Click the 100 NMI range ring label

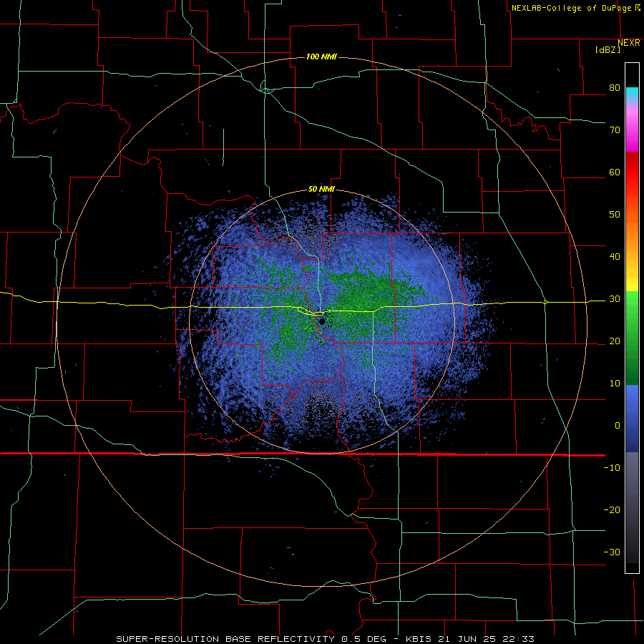click(x=321, y=57)
